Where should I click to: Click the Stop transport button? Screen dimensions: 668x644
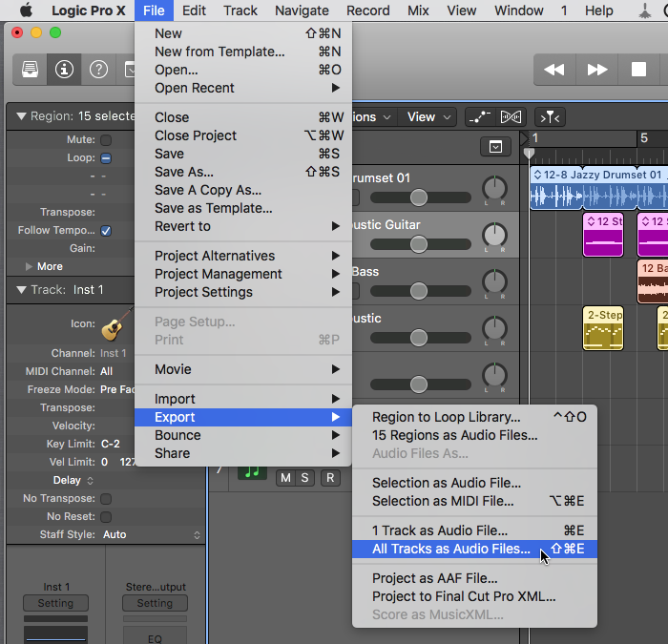click(638, 70)
